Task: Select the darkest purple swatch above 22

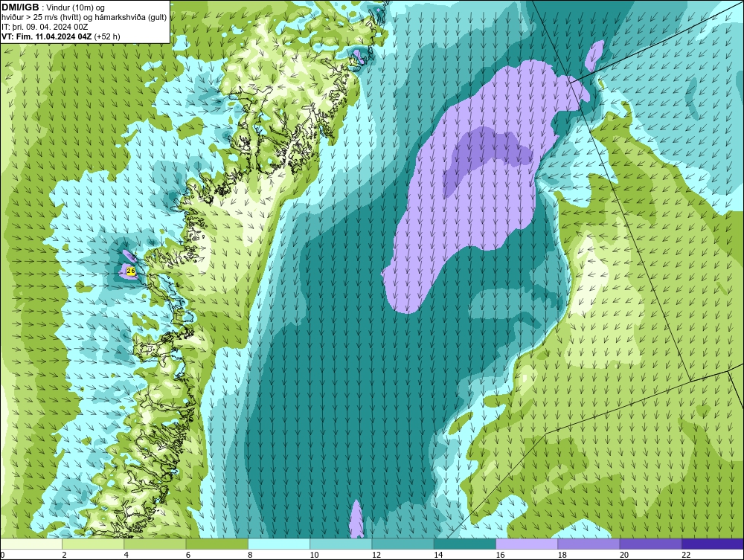Action: 712,544
